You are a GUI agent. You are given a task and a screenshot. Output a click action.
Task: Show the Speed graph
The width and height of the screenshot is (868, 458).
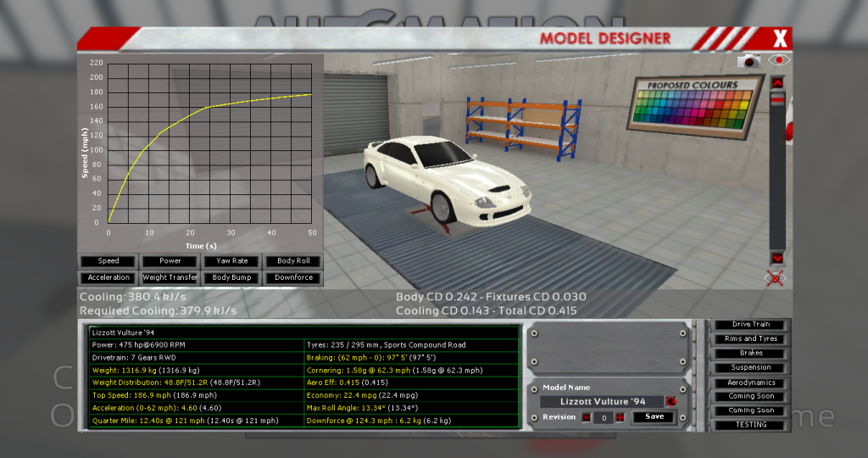point(108,261)
